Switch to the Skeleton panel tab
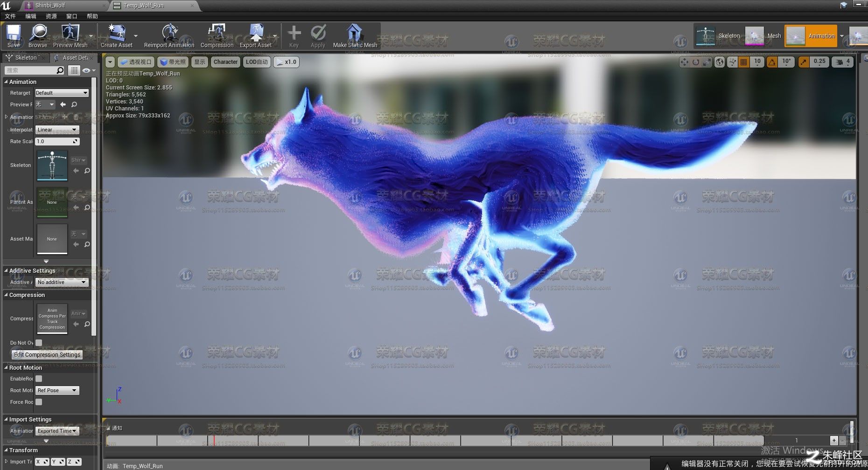The image size is (868, 470). click(x=24, y=57)
